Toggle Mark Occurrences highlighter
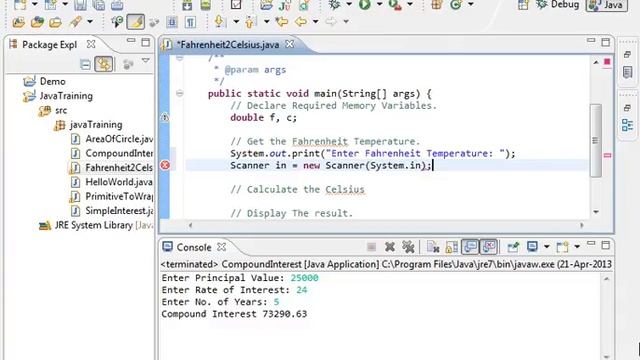This screenshot has height=360, width=640. pos(136,22)
